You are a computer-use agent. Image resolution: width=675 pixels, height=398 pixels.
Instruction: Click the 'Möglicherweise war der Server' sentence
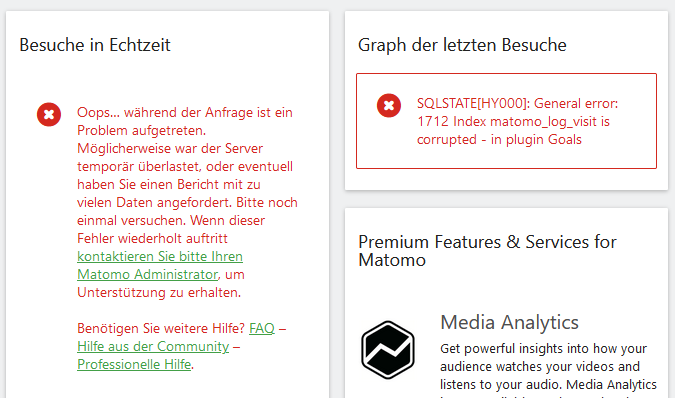click(170, 148)
